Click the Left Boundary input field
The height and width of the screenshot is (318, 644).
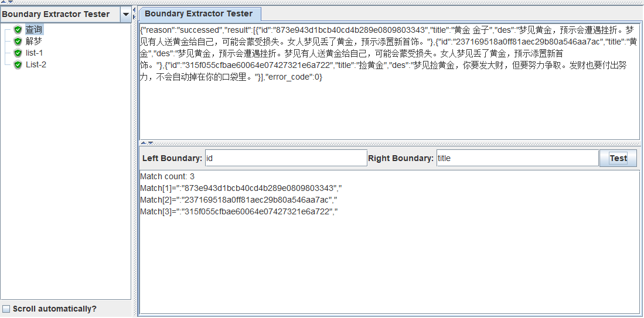click(286, 158)
